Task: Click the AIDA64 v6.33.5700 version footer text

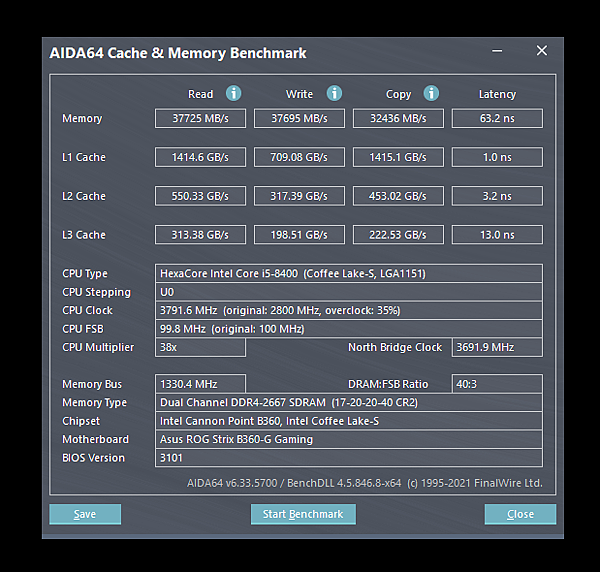Action: tap(365, 483)
